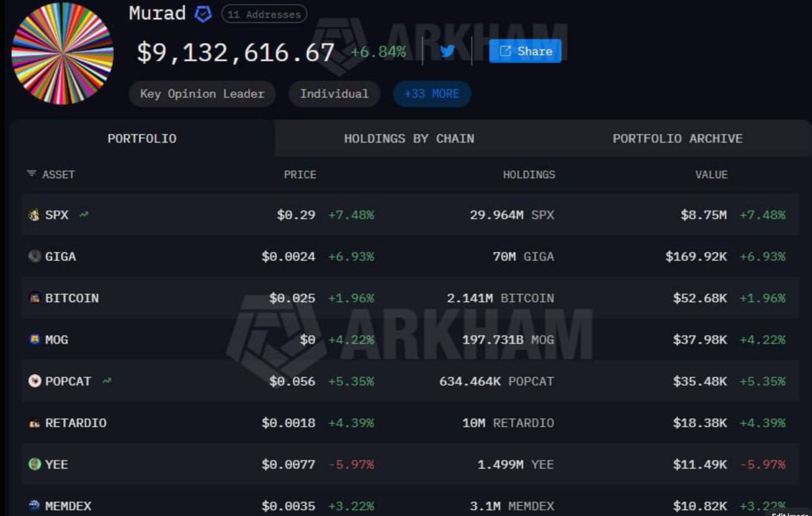Click the 3.1M MEMDEX holdings cell
Viewport: 812px width, 516px height.
512,506
